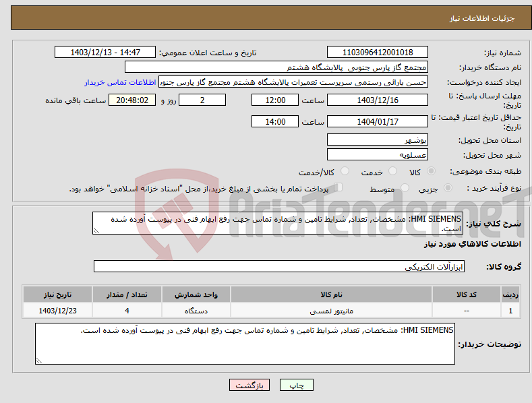Click the resize handle of description textarea
The image size is (532, 403).
click(96, 231)
